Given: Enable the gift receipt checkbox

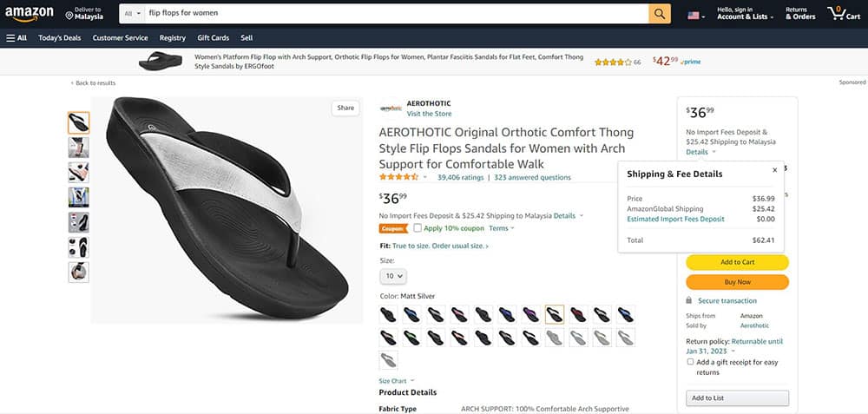Looking at the screenshot, I should pyautogui.click(x=690, y=362).
